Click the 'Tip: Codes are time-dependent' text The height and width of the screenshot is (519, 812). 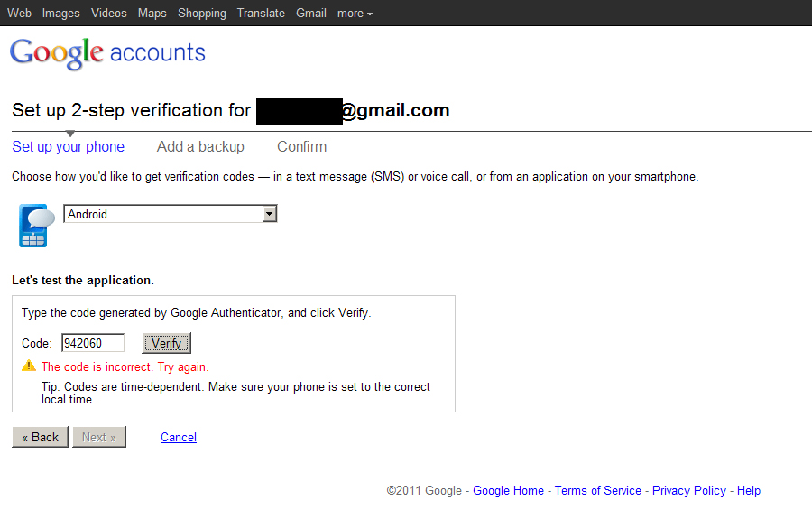point(235,394)
